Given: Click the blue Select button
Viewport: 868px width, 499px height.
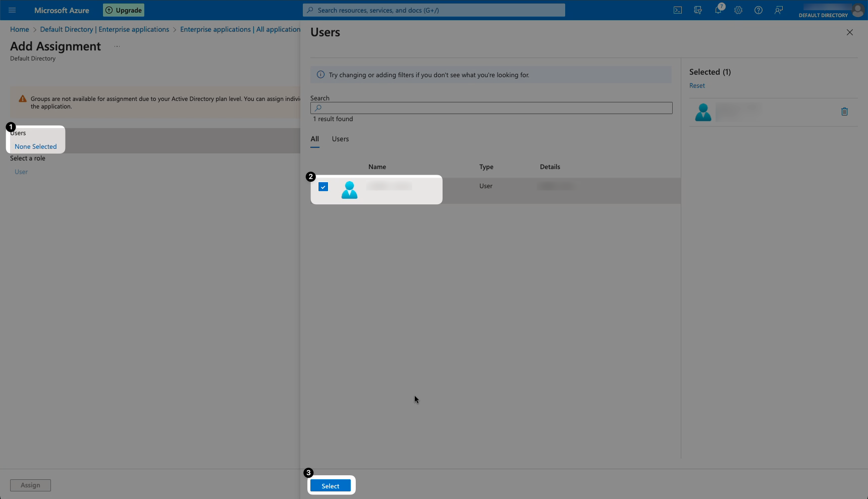Looking at the screenshot, I should pos(331,486).
